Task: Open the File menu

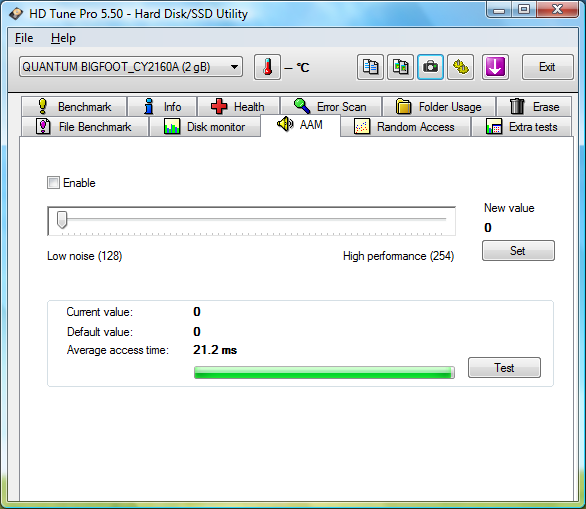Action: (24, 38)
